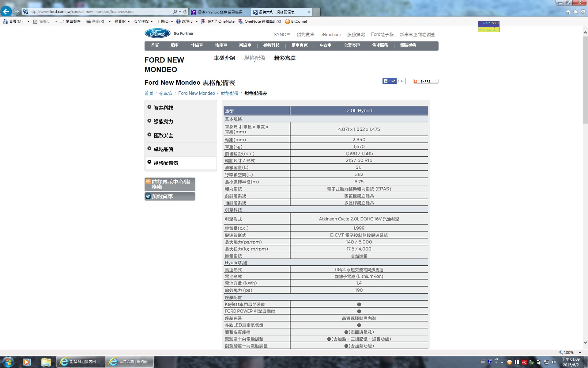Refresh the page with reload icon

pos(185,12)
